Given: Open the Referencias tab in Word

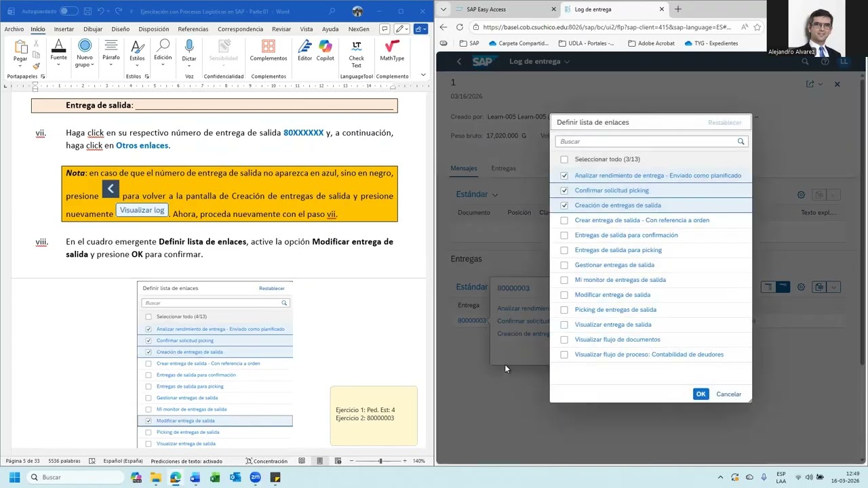Looking at the screenshot, I should click(193, 29).
